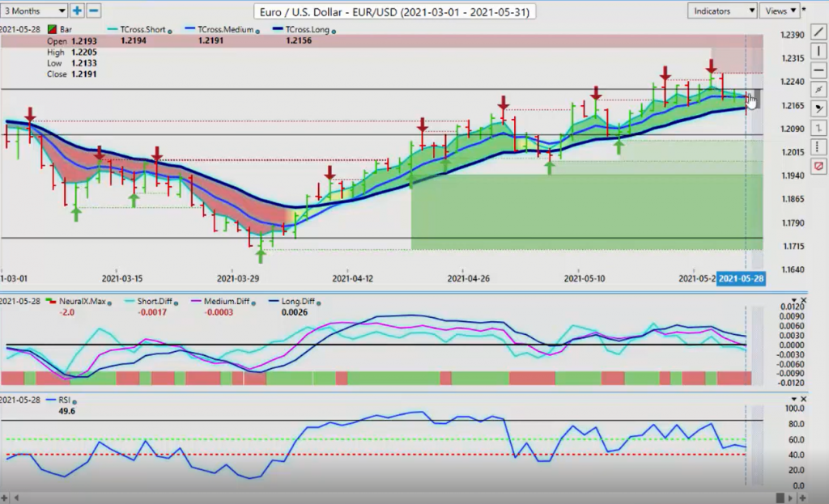The image size is (829, 504).
Task: Select the diagonal trend line drawing tool
Action: click(819, 31)
